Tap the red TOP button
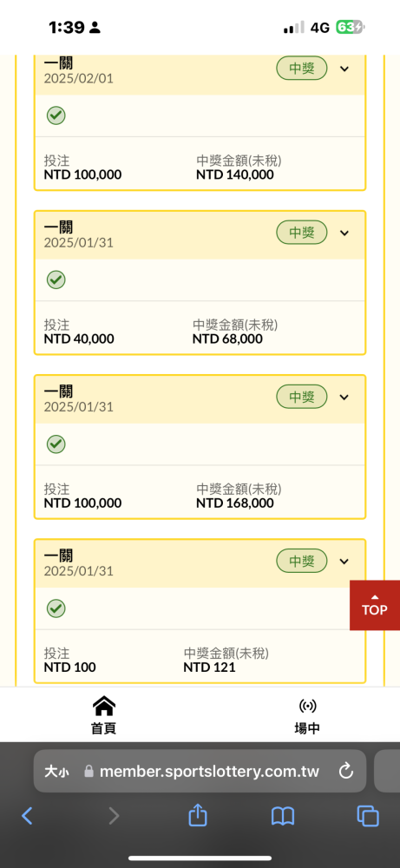The image size is (400, 868). pos(375,605)
